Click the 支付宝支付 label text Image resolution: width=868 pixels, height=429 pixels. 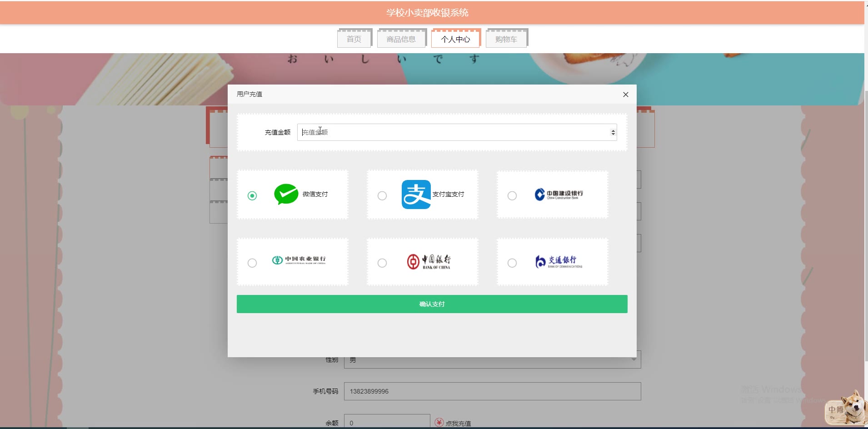click(448, 194)
